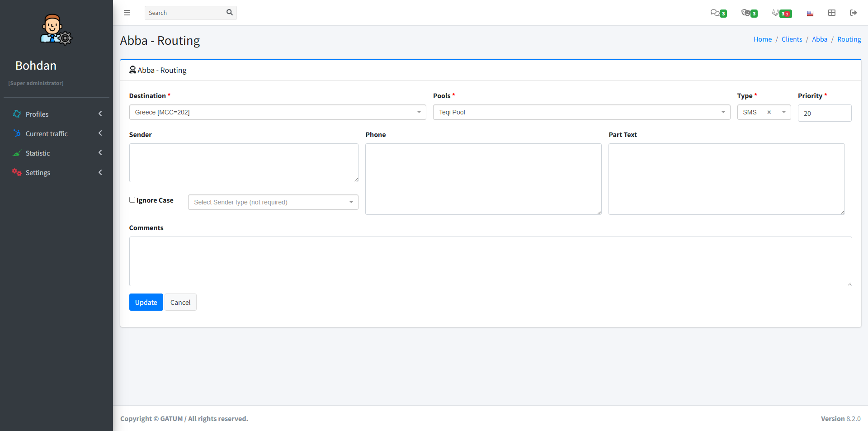Open the GitLab fox notifications
This screenshot has height=431, width=868.
[x=781, y=13]
